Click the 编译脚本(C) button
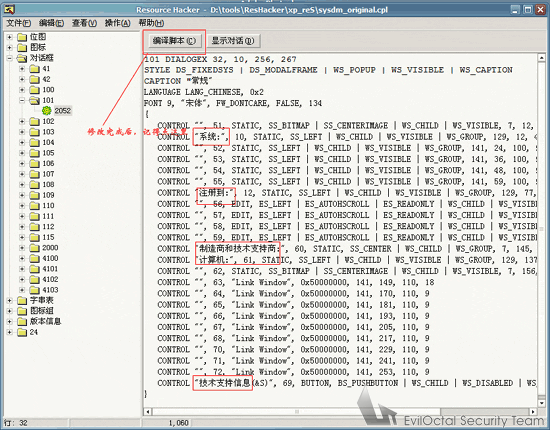The image size is (550, 430). point(174,41)
